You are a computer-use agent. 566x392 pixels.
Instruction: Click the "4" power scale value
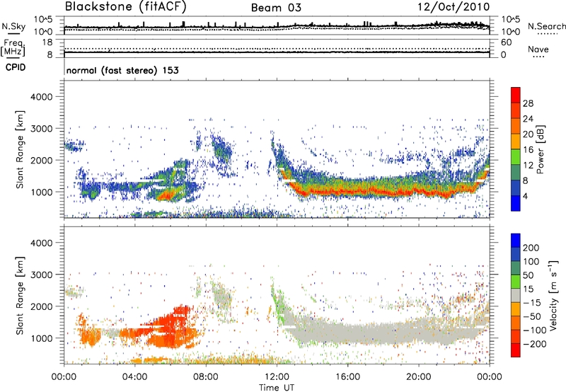(x=525, y=196)
